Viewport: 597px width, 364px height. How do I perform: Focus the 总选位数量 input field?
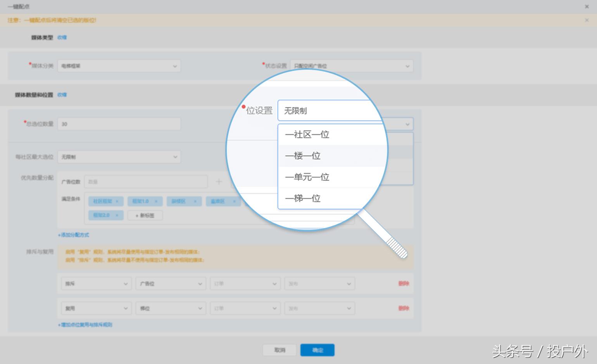click(119, 124)
